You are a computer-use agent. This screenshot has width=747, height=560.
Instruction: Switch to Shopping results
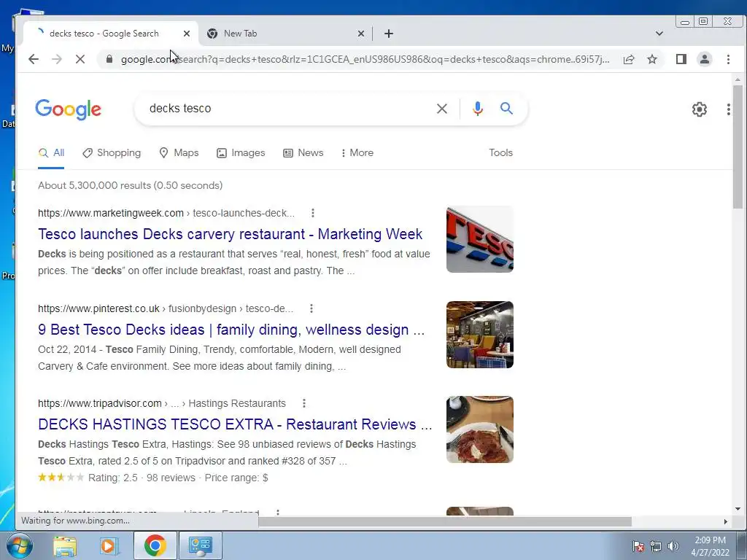point(112,153)
